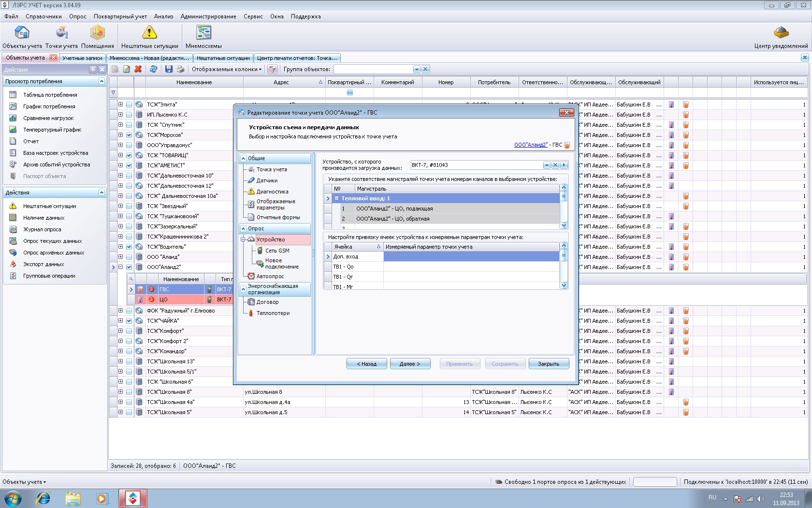This screenshot has width=812, height=508.
Task: Open Архив событий устройства
Action: [x=57, y=164]
